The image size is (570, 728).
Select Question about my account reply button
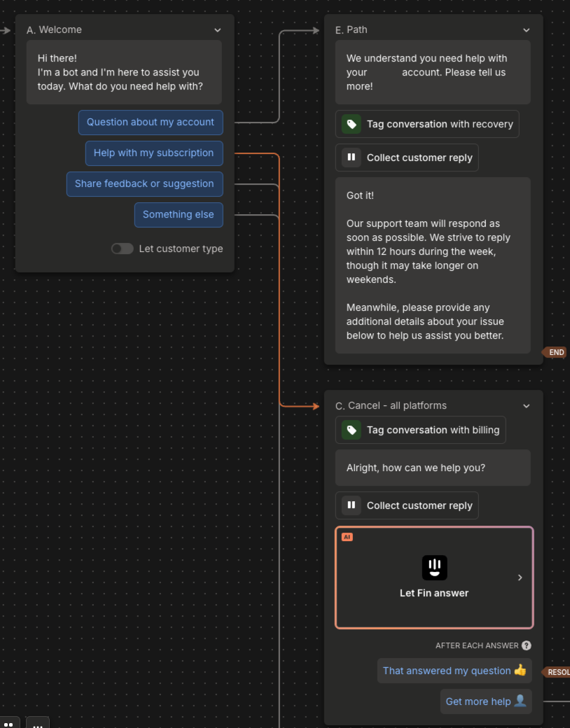pyautogui.click(x=151, y=122)
